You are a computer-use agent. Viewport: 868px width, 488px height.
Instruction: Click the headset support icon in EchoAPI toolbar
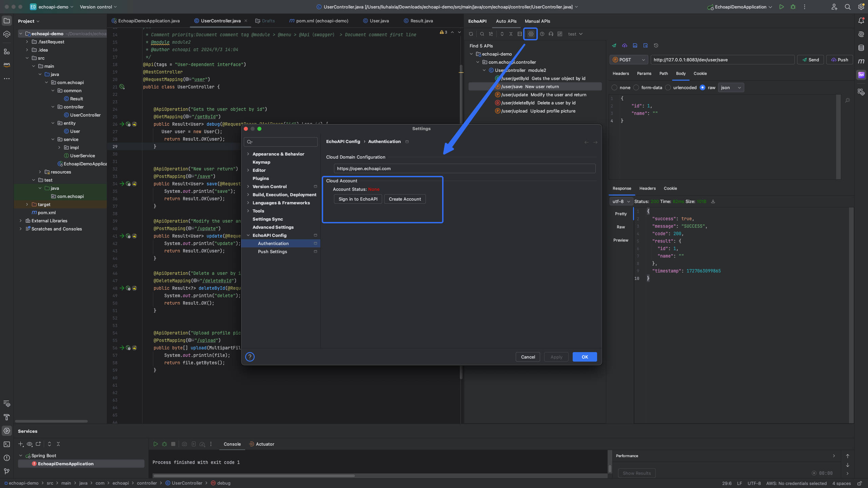coord(551,34)
